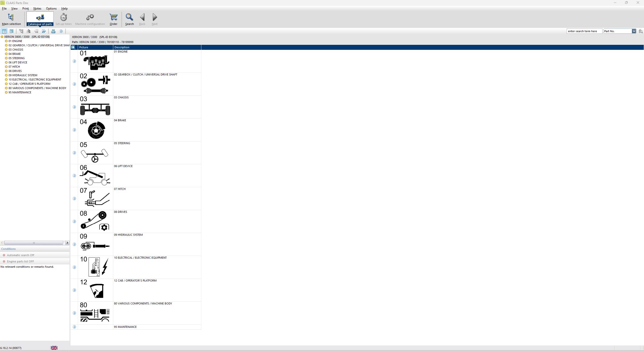Open the Part No. search dropdown
Viewport: 644px width, 351px height.
pos(634,31)
